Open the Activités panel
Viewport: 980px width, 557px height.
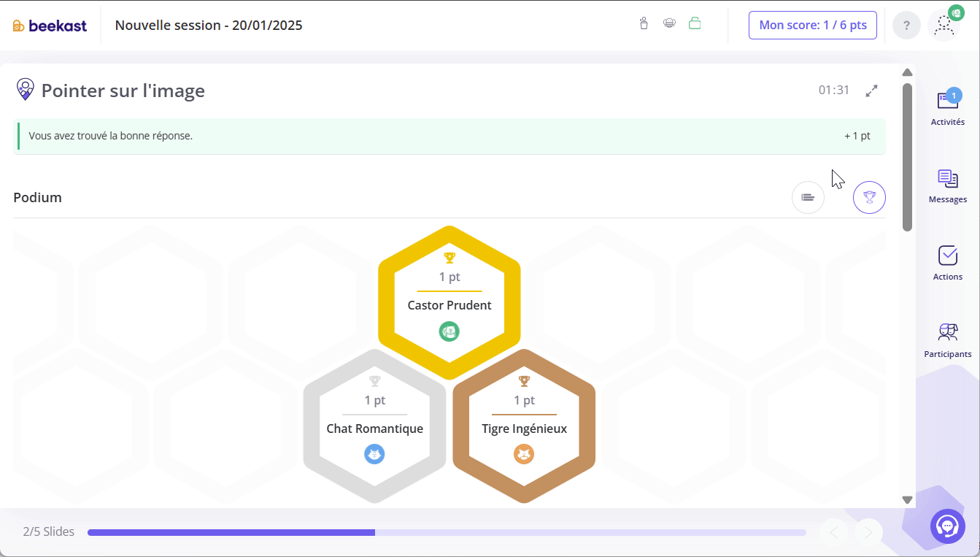coord(948,108)
